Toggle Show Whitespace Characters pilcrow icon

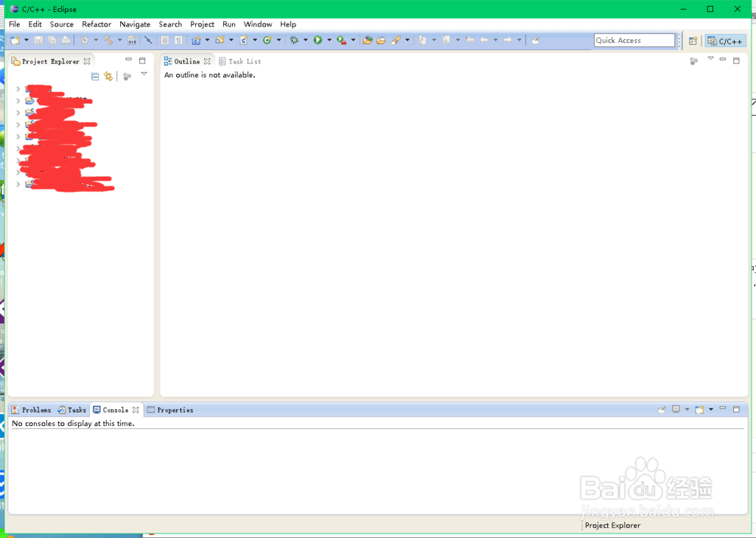click(x=178, y=41)
